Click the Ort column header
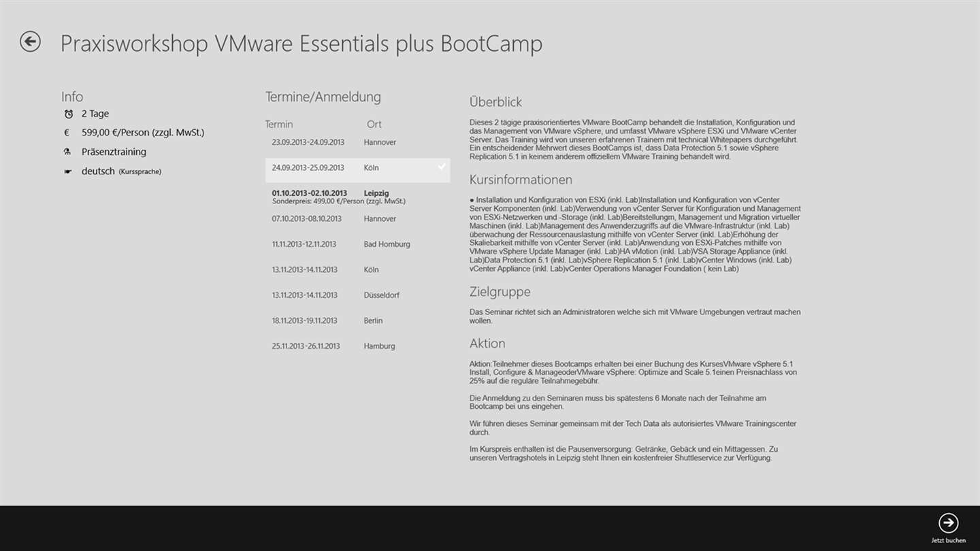Screen dimensions: 980x551 click(374, 124)
